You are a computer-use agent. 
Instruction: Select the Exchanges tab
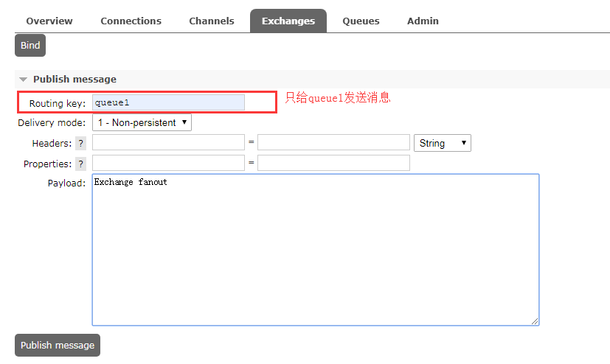pyautogui.click(x=288, y=21)
